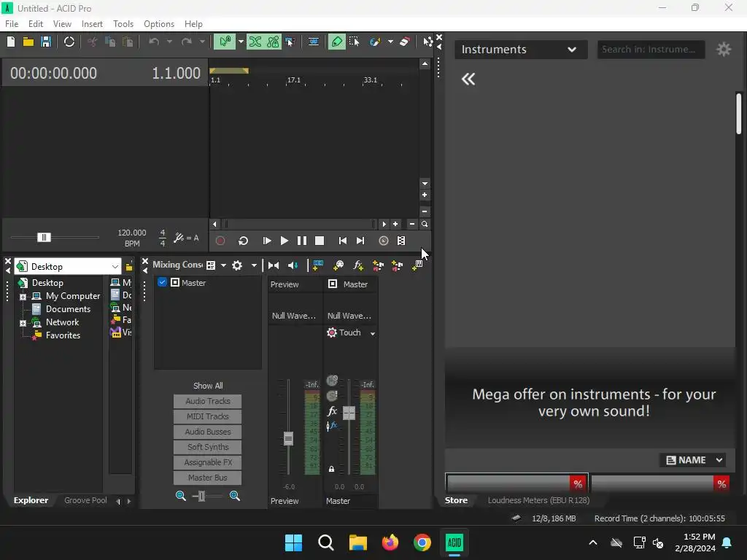The image size is (747, 560).
Task: Click the Master Bus filter button
Action: click(x=208, y=478)
